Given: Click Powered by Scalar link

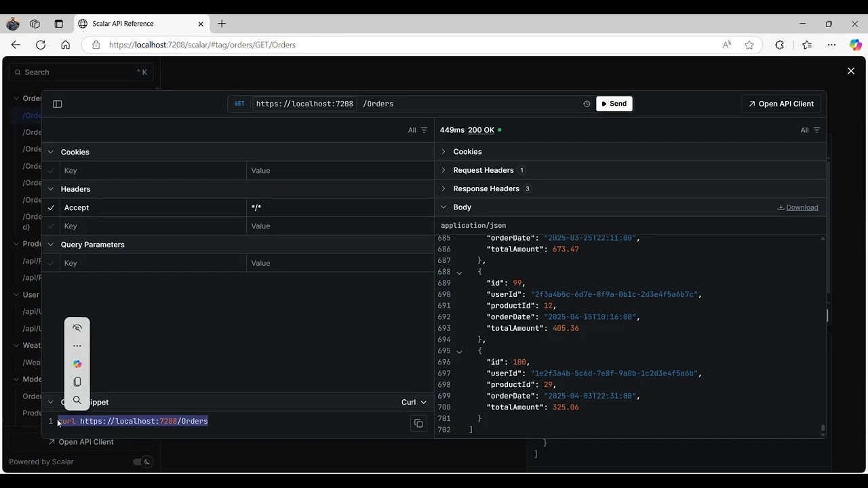Looking at the screenshot, I should pos(41,462).
